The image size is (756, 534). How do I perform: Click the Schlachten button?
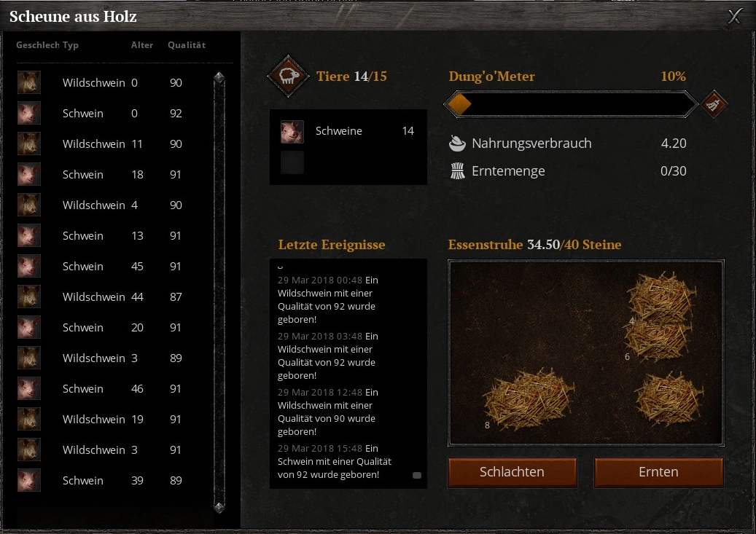click(x=512, y=472)
